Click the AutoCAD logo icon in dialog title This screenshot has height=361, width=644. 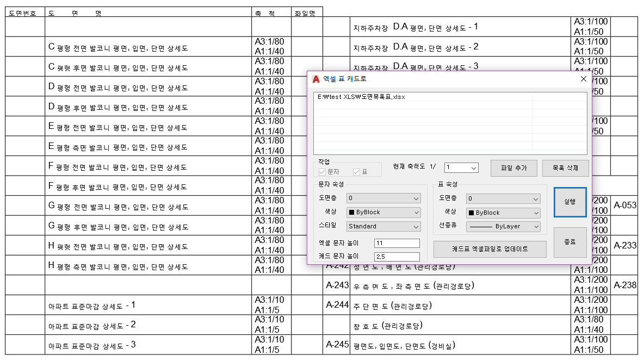(x=315, y=79)
